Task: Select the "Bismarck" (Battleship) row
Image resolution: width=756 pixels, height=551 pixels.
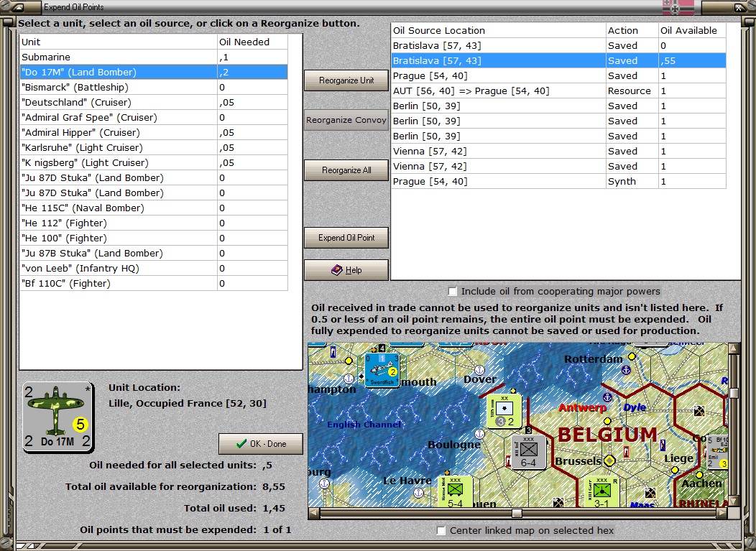Action: click(154, 87)
